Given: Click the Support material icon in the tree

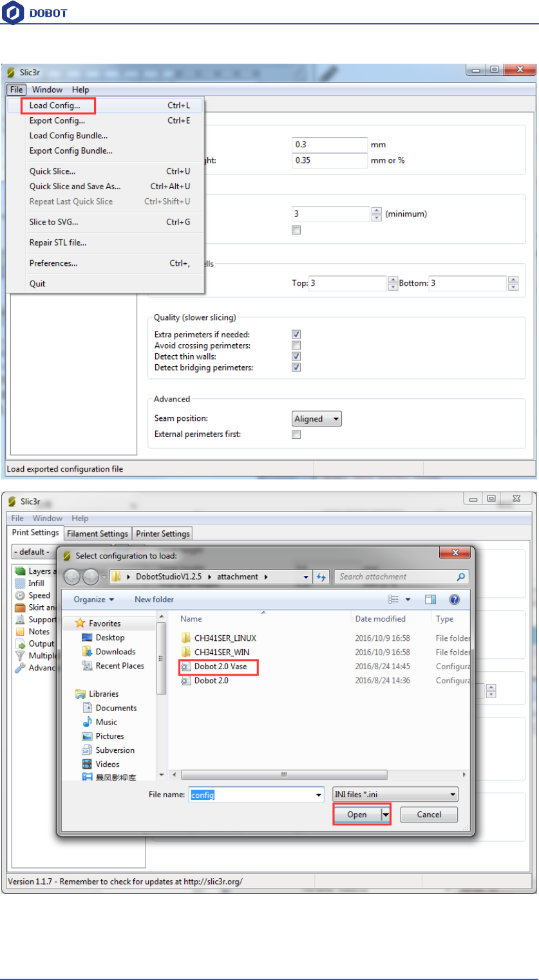Looking at the screenshot, I should 19,620.
